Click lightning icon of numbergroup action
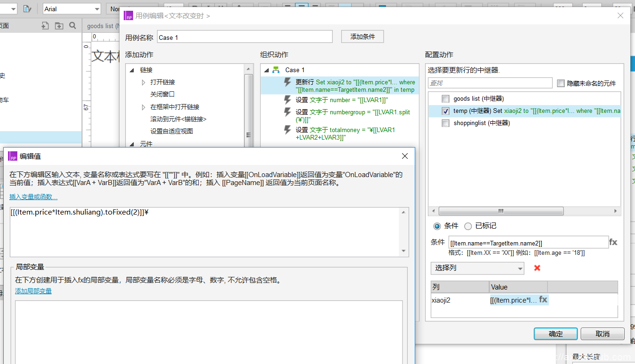Image resolution: width=635 pixels, height=364 pixels. pyautogui.click(x=288, y=112)
